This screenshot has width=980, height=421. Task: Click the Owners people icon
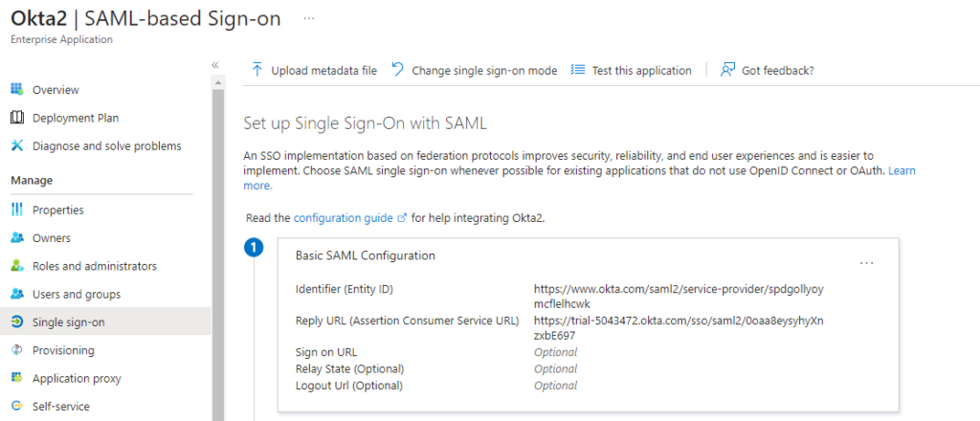pos(17,238)
